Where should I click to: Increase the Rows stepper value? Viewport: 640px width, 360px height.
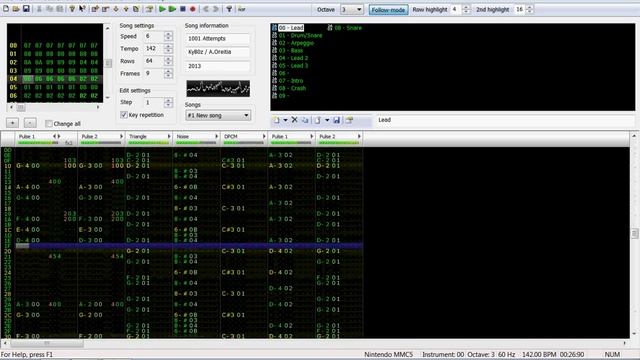(x=168, y=59)
